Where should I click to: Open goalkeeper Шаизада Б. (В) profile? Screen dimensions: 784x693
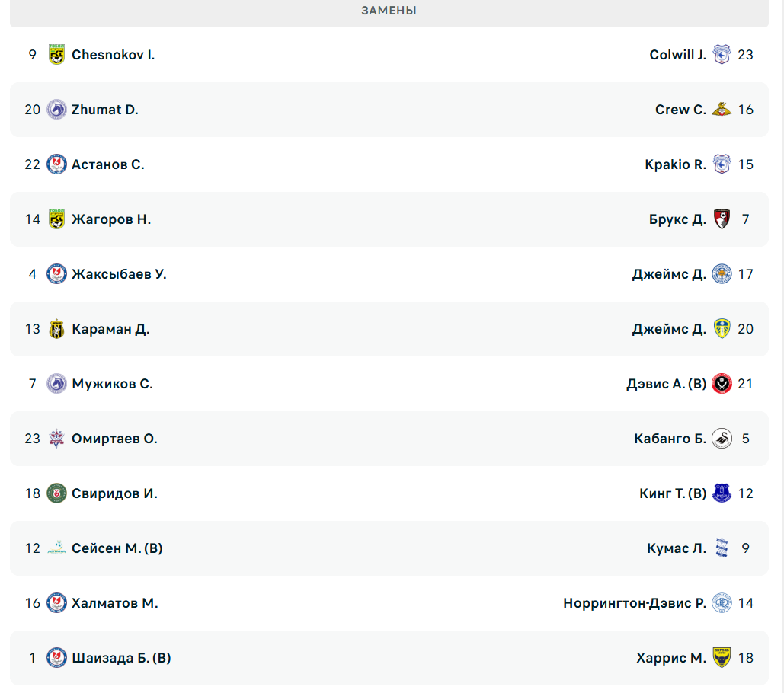pyautogui.click(x=121, y=658)
